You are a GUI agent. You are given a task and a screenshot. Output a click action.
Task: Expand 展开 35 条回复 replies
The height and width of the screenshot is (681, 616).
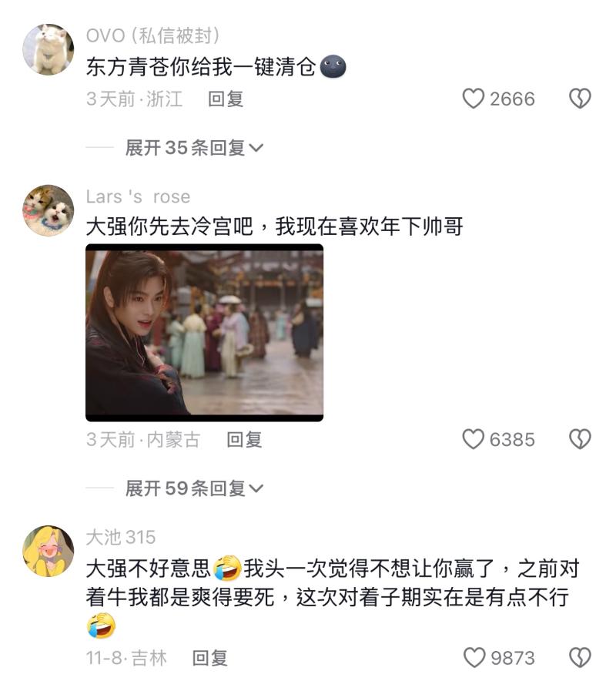(x=194, y=148)
